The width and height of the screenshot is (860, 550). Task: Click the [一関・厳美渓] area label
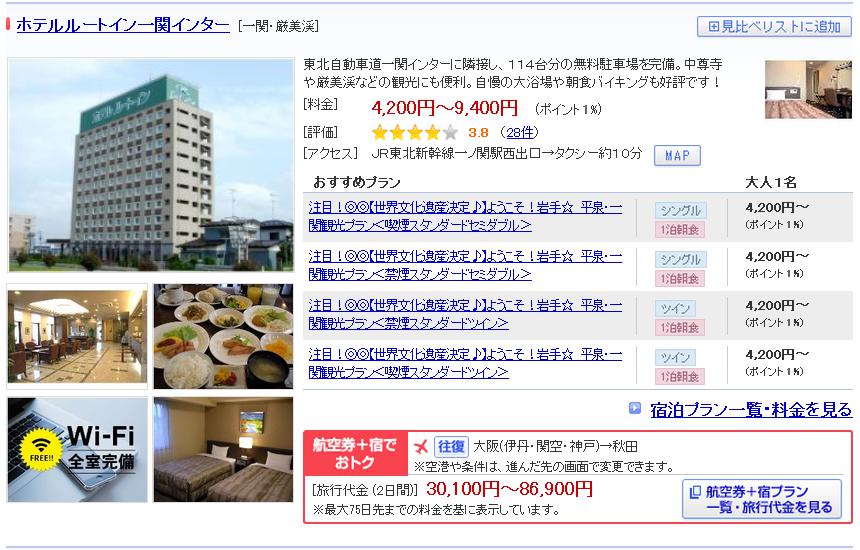[x=278, y=26]
